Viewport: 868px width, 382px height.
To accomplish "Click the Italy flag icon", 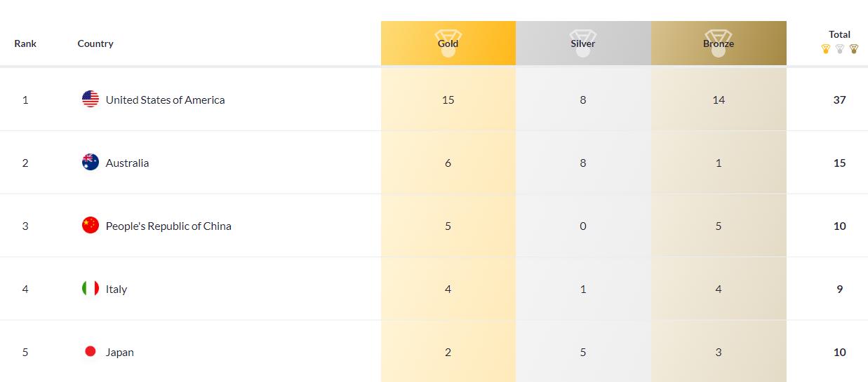I will [91, 288].
